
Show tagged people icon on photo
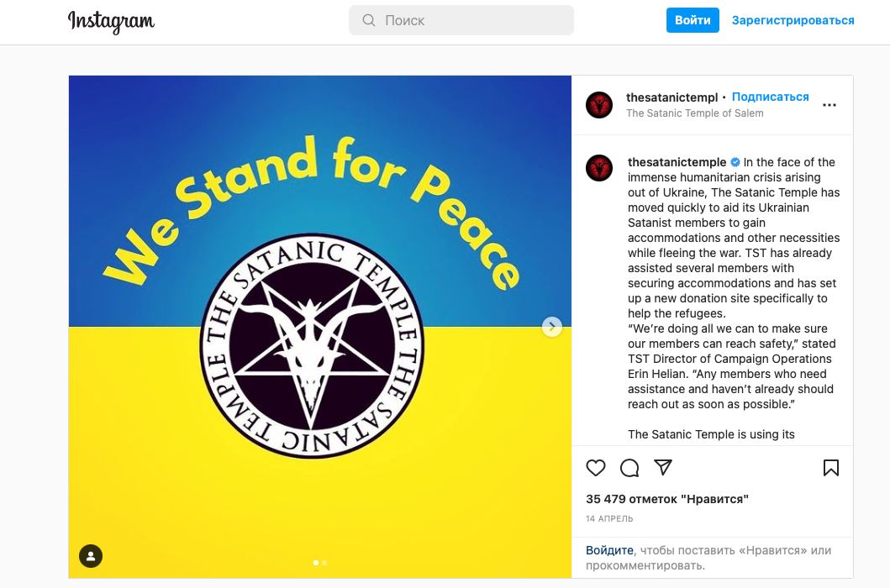(x=91, y=555)
